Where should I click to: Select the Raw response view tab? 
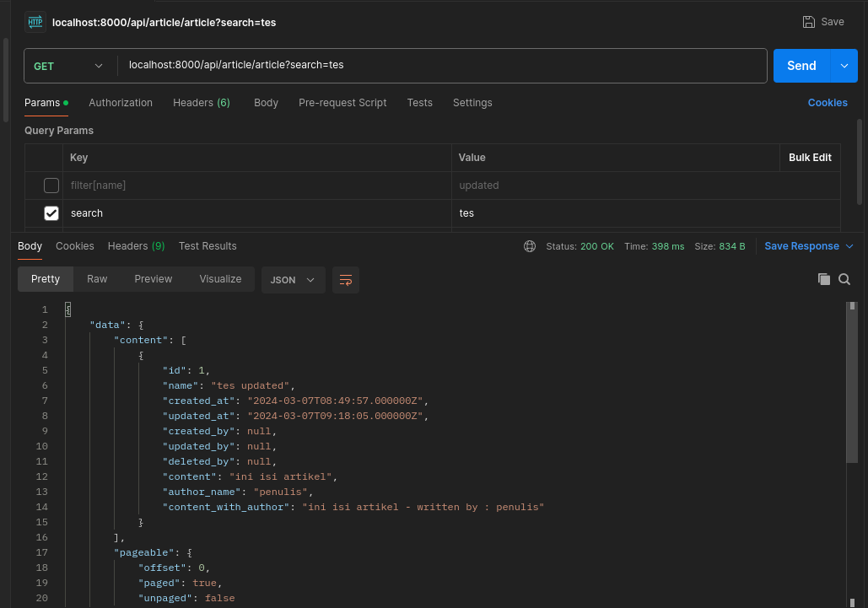tap(97, 279)
